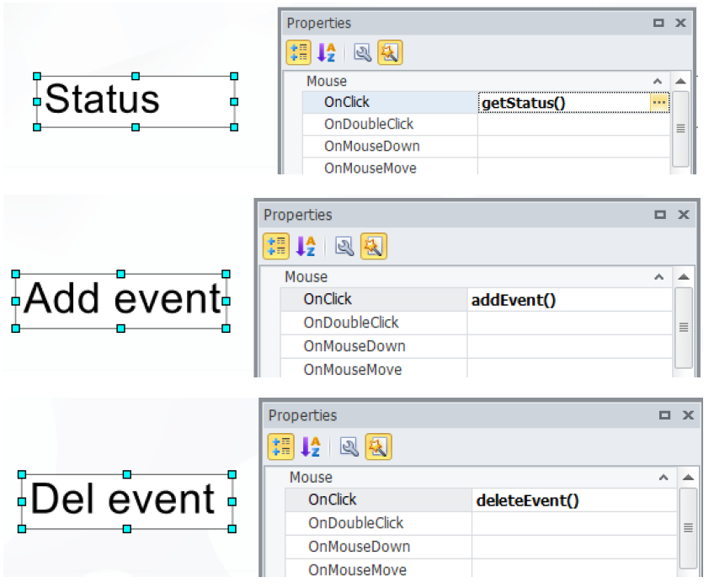Viewport: 709px width, 588px height.
Task: Collapse Mouse category above deleteEvent() row
Action: tap(664, 477)
